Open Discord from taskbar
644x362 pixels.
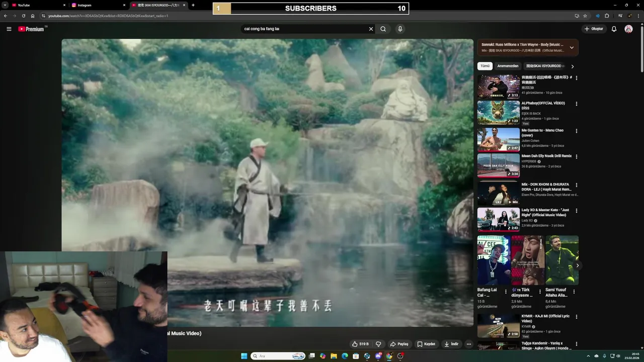(x=378, y=356)
